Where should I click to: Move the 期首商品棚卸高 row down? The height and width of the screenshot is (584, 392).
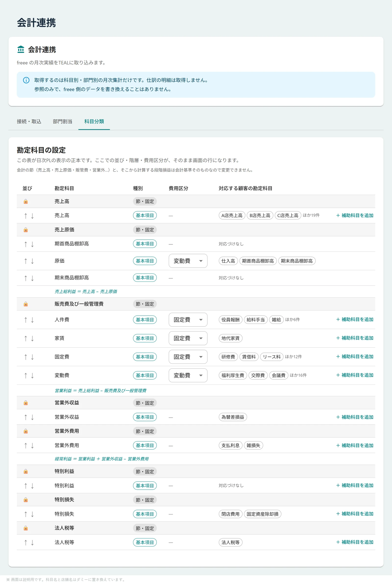(32, 244)
